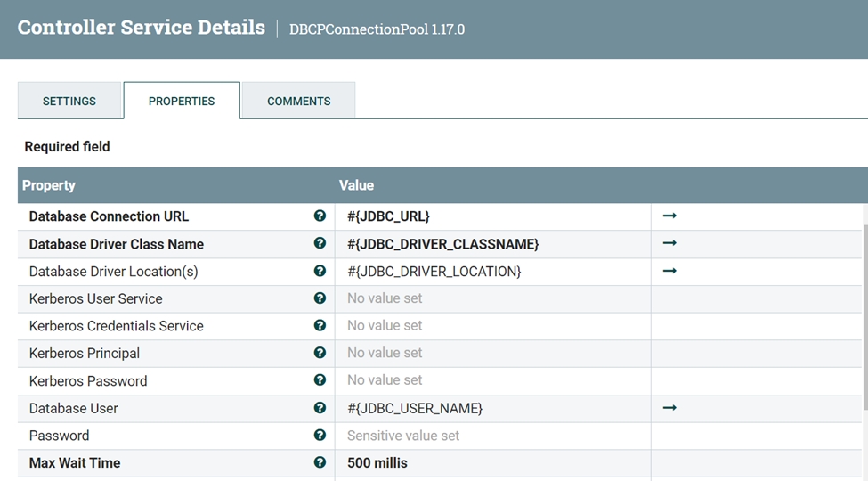Click help icon for Kerberos Password
Image resolution: width=868 pixels, height=481 pixels.
(x=320, y=380)
